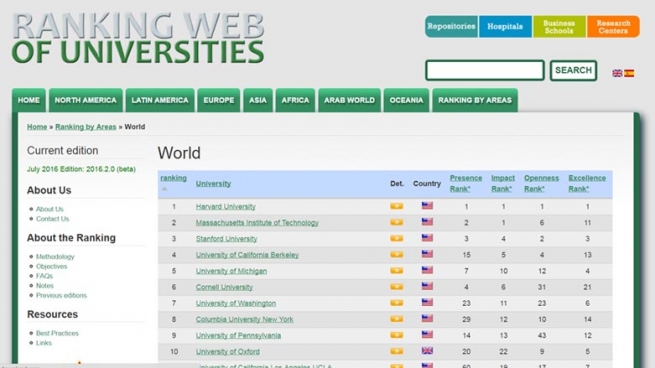Open details icon for Columbia University New York

396,319
